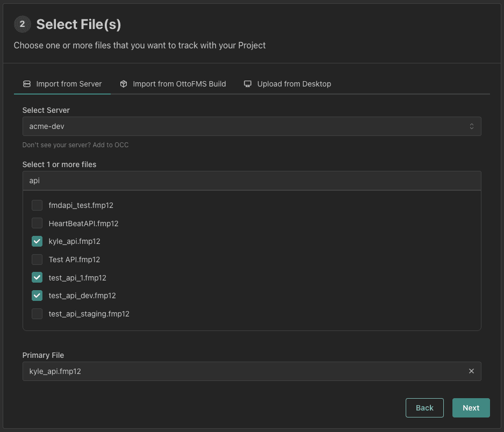Deselect test_api_1.fmp12 checkbox
504x432 pixels.
[x=37, y=278]
